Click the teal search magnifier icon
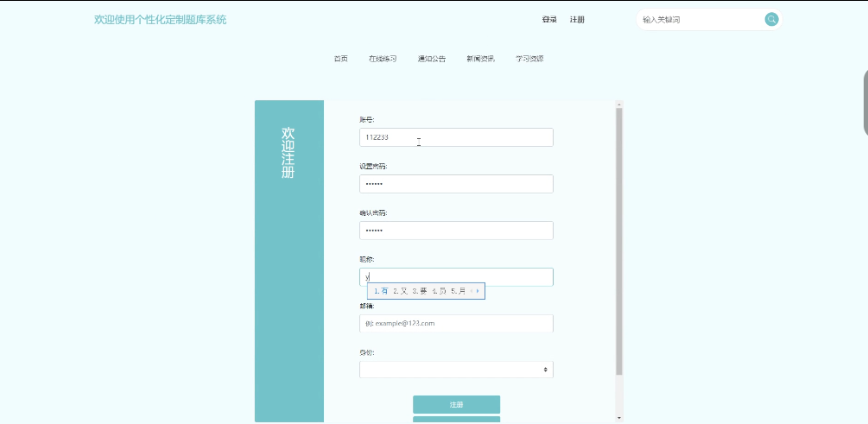Viewport: 868px width, 424px height. coord(771,19)
